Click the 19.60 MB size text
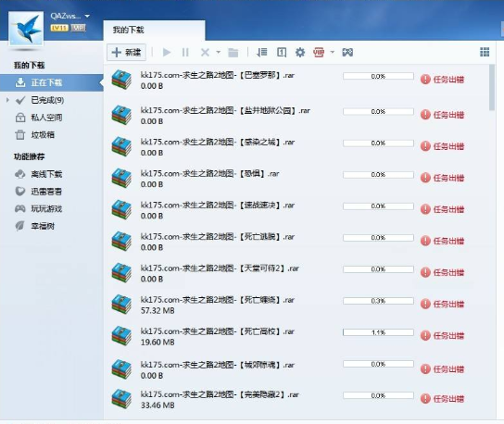 click(157, 343)
